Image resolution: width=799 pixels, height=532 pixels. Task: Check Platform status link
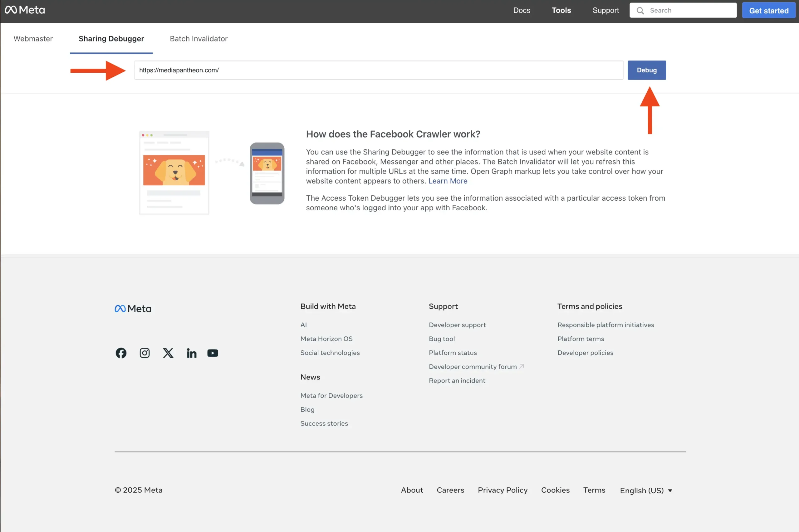coord(453,353)
